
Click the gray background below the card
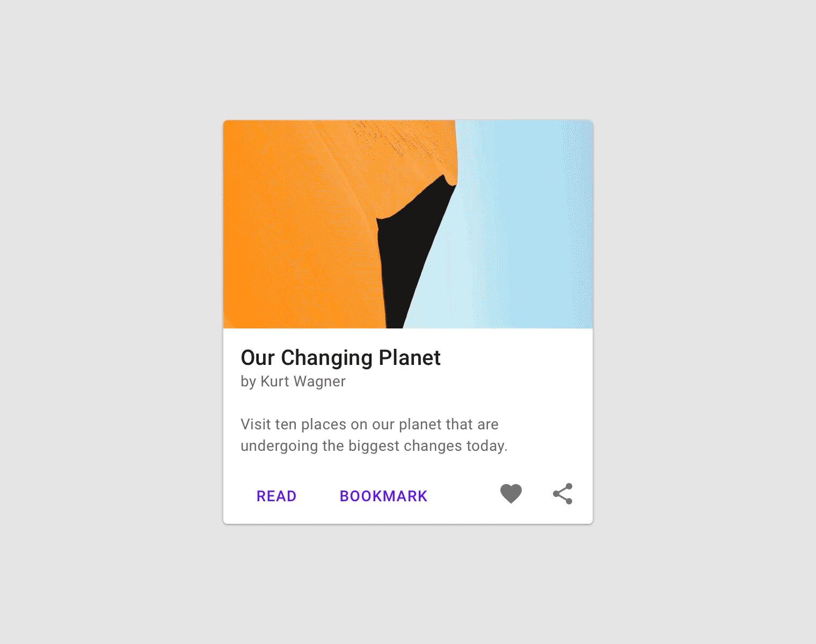pyautogui.click(x=408, y=585)
